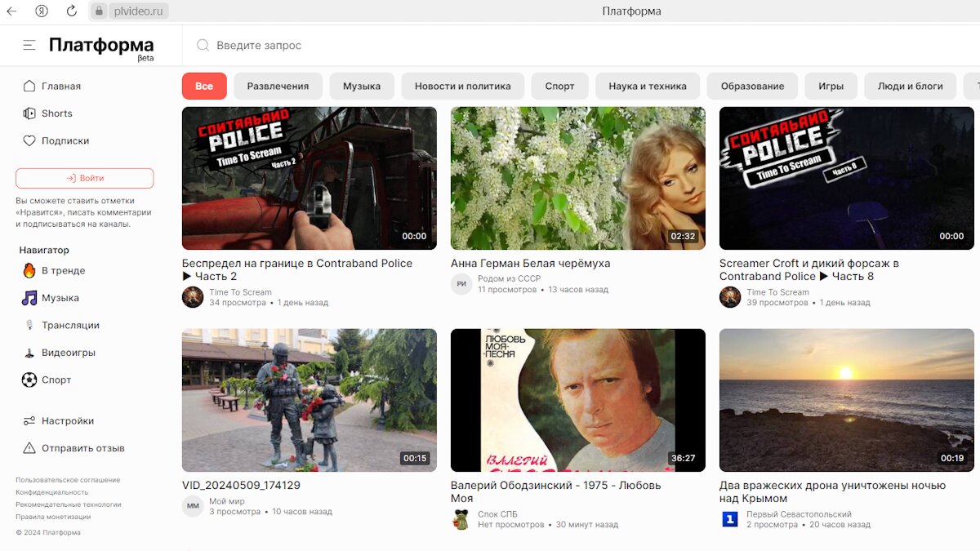This screenshot has height=551, width=980.
Task: Choose the Наука и техника category
Action: pyautogui.click(x=648, y=86)
